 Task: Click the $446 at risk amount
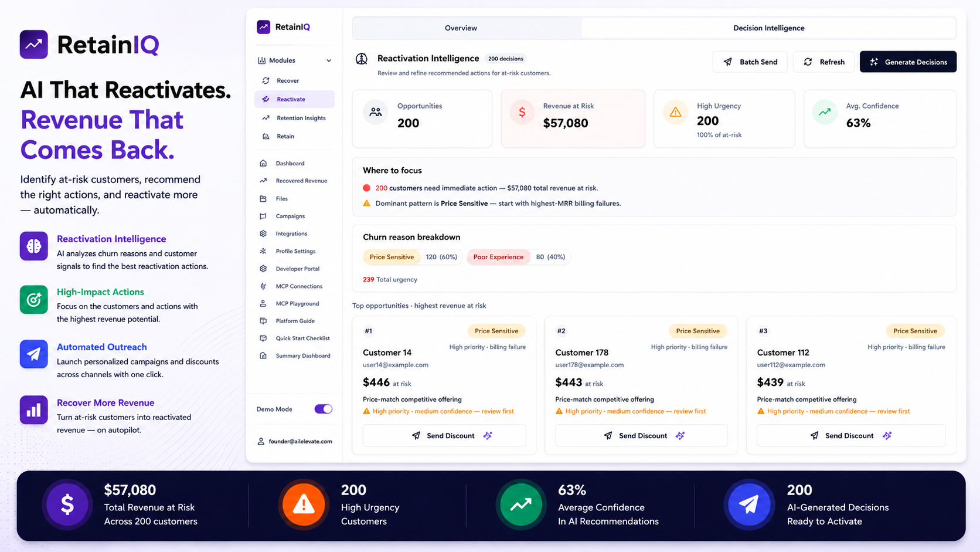pyautogui.click(x=387, y=382)
